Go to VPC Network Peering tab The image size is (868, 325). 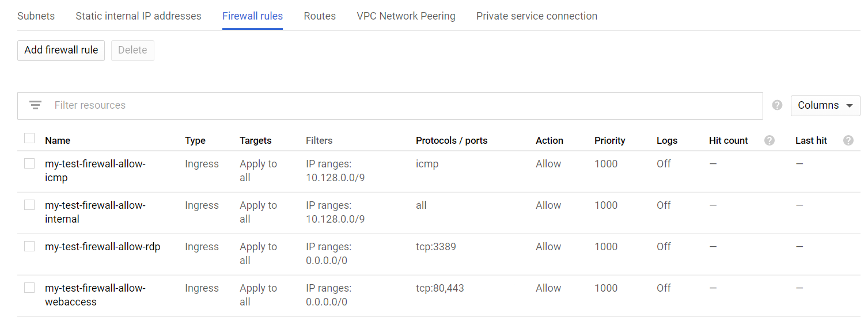coord(406,16)
